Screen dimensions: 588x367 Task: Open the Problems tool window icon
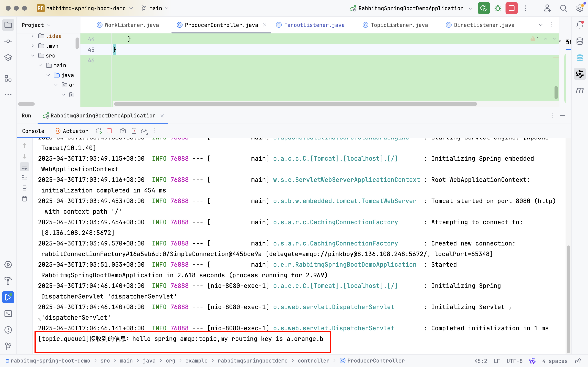tap(8, 330)
